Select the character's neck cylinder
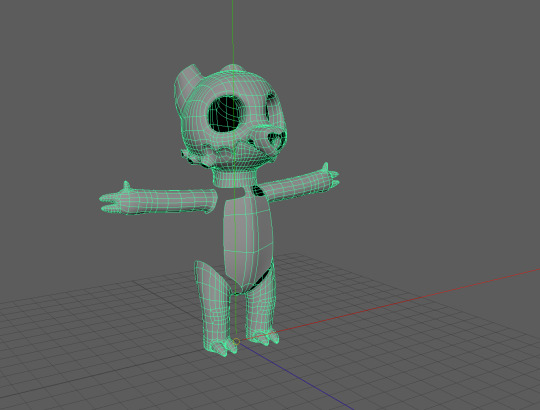 [x=235, y=179]
